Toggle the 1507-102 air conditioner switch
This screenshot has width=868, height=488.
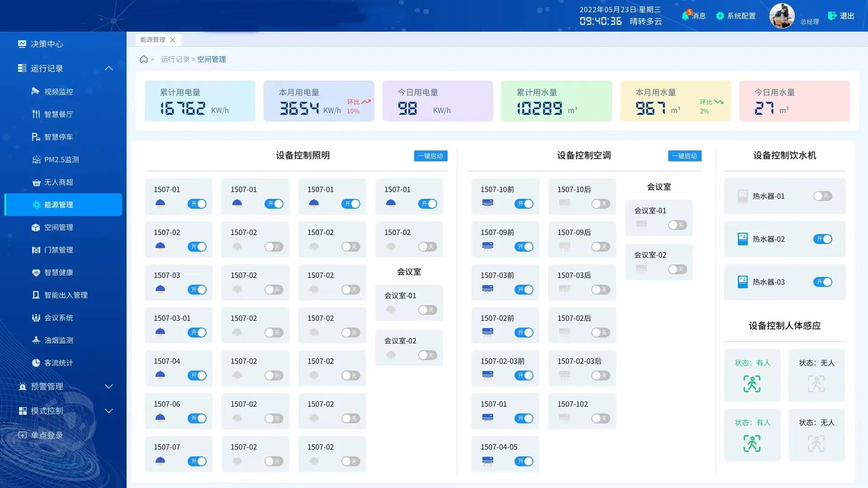click(x=601, y=418)
